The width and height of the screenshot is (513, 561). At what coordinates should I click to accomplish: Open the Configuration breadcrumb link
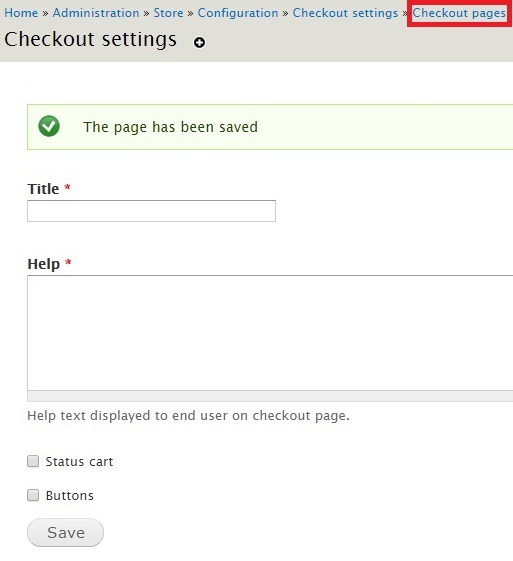tap(238, 13)
